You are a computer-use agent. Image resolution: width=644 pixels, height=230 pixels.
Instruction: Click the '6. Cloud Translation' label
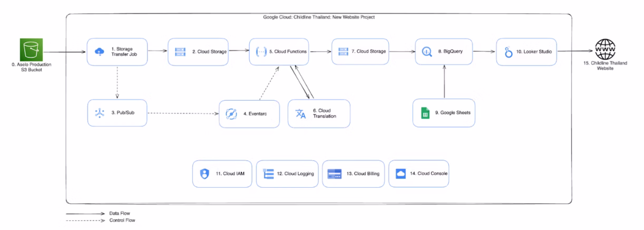325,113
